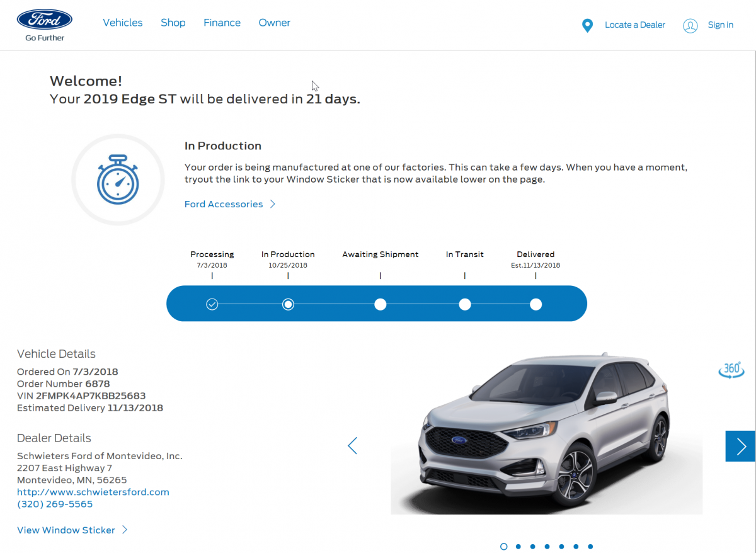The image size is (756, 553).
Task: Click the VIN 2FMPK4AP7KBB25683 text
Action: [81, 396]
